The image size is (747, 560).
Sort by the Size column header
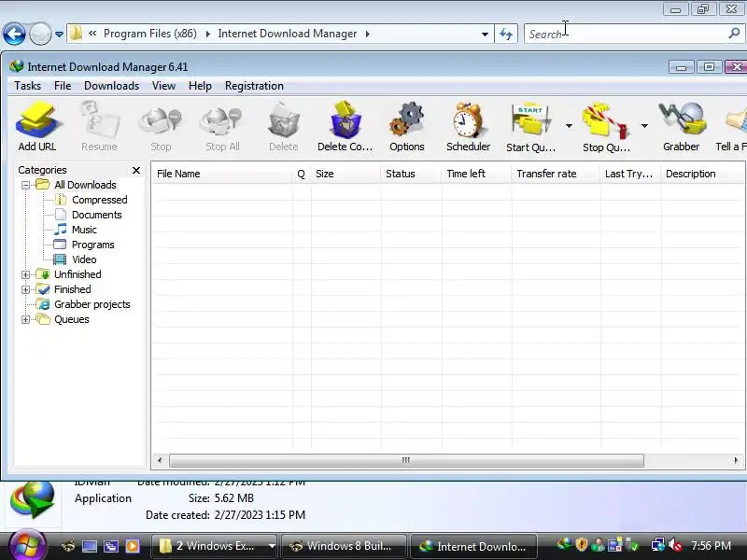[345, 174]
